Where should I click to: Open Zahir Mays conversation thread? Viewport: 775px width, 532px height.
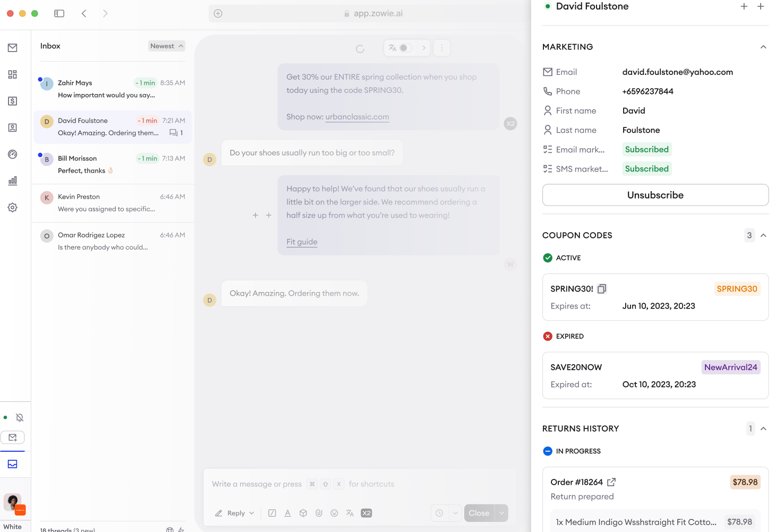[x=113, y=89]
